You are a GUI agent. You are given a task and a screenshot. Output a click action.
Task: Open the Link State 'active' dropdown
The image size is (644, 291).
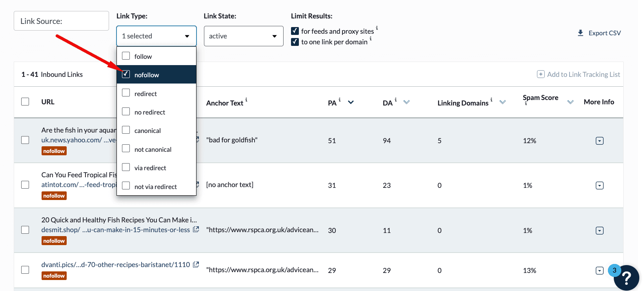243,36
